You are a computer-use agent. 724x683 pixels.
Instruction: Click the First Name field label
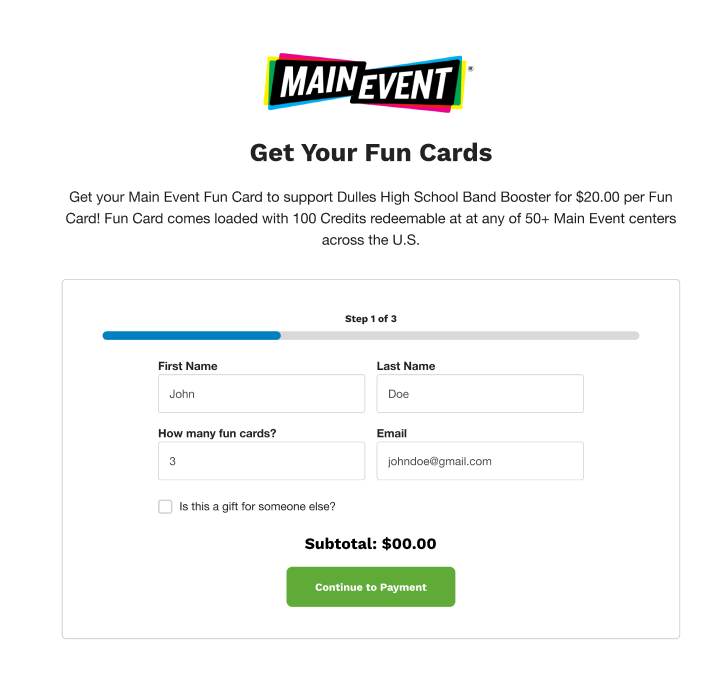(188, 366)
